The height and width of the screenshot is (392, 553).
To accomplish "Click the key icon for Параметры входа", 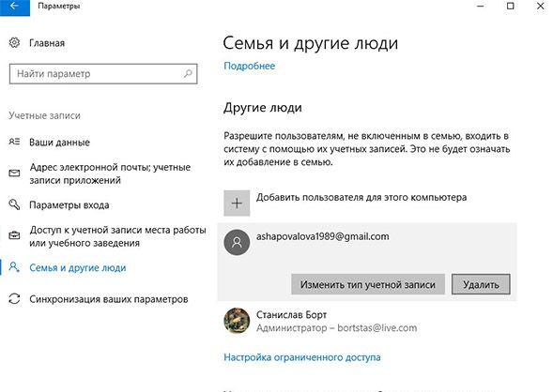I will 14,204.
